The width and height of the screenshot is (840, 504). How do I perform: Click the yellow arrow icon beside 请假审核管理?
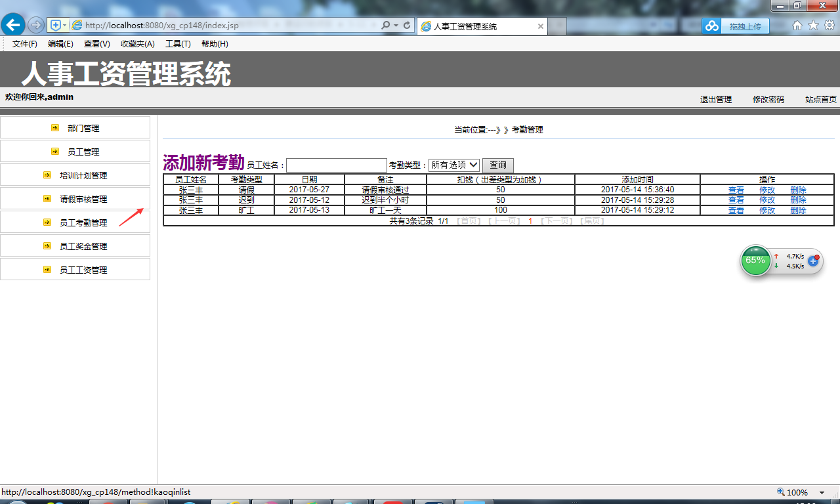tap(47, 199)
